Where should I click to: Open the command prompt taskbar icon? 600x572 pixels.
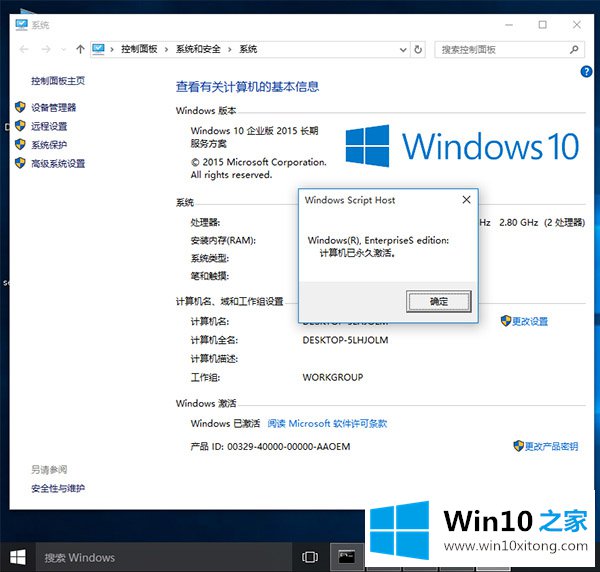click(347, 557)
